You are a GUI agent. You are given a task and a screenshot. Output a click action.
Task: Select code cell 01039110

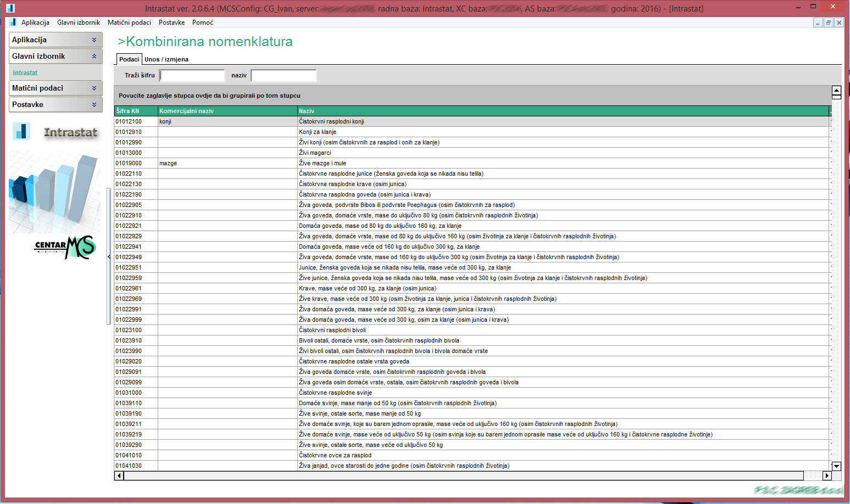pyautogui.click(x=136, y=403)
